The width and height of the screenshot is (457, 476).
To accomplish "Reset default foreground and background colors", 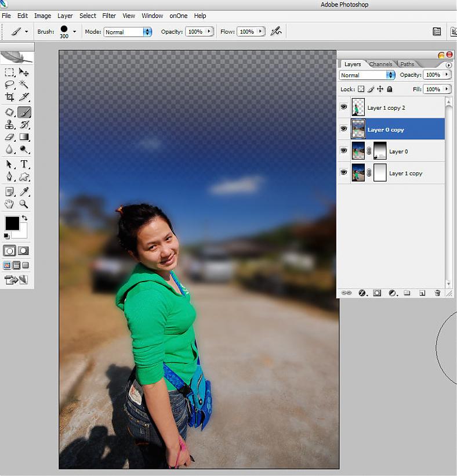I will point(6,236).
